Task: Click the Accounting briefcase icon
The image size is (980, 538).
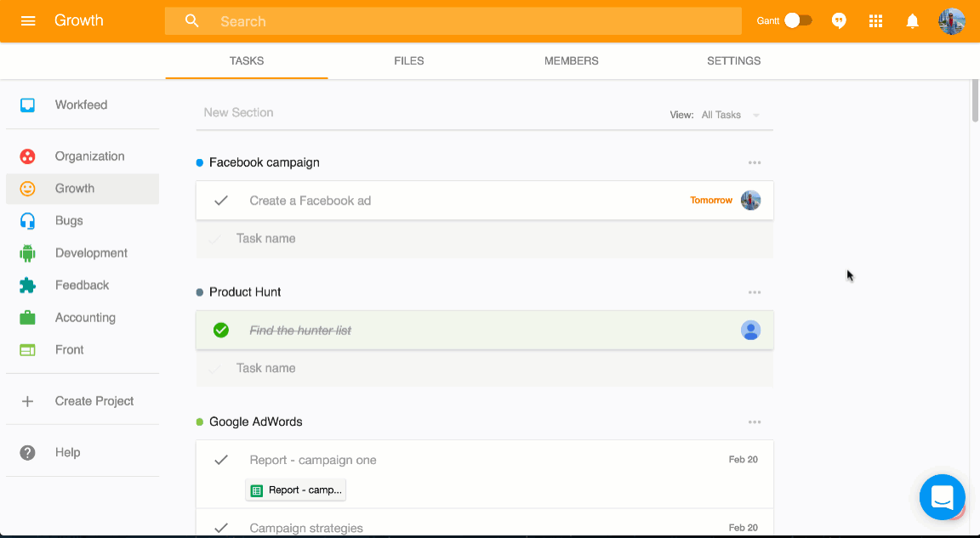Action: click(27, 318)
